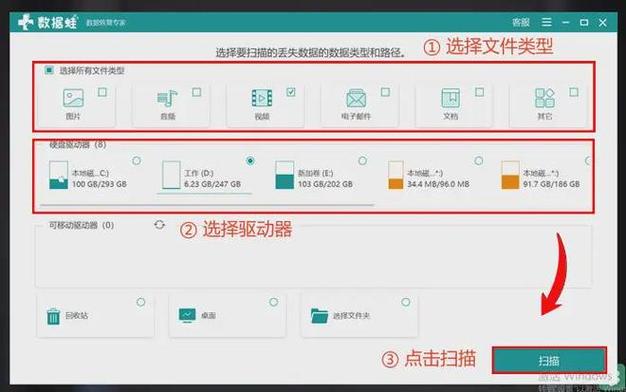Click the 选择文件夹 folder icon
This screenshot has height=392, width=626.
pyautogui.click(x=319, y=316)
